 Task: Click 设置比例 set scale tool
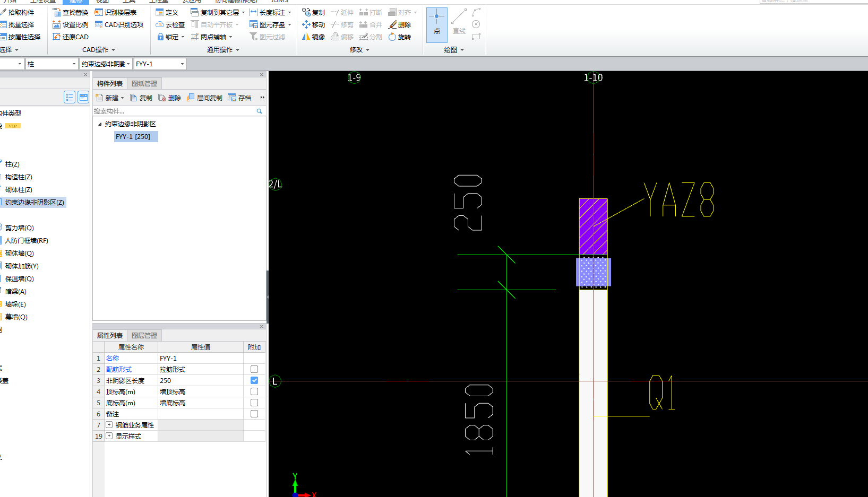tap(70, 24)
